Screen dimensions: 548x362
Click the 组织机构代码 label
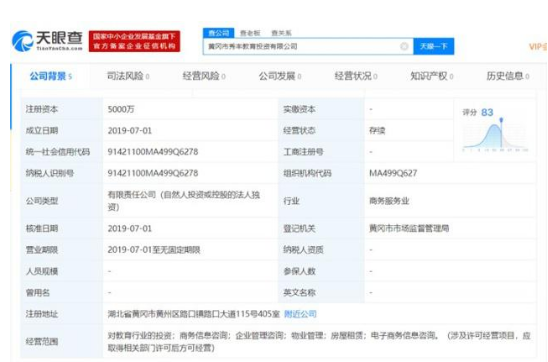tap(308, 173)
